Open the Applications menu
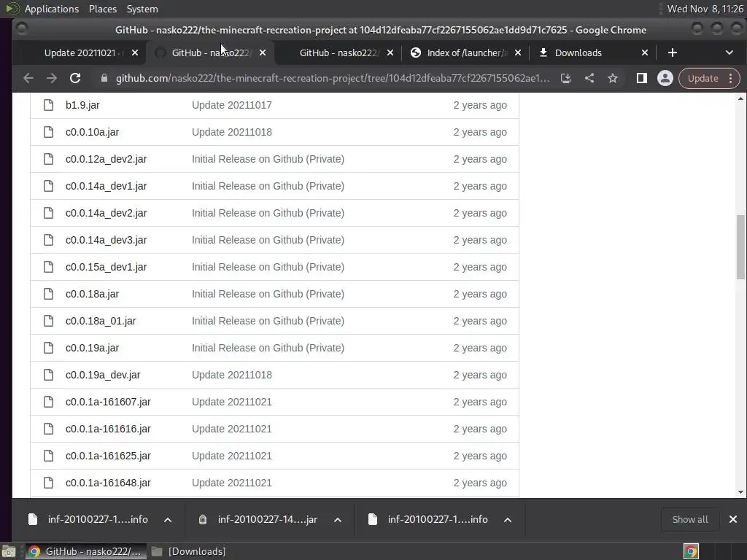Viewport: 747px width, 560px height. pos(52,9)
